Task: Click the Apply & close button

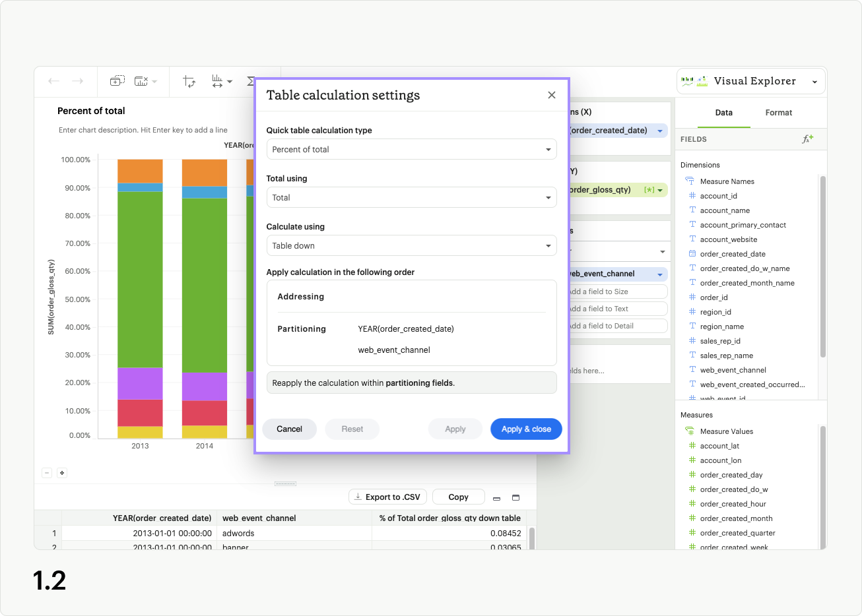Action: click(526, 429)
